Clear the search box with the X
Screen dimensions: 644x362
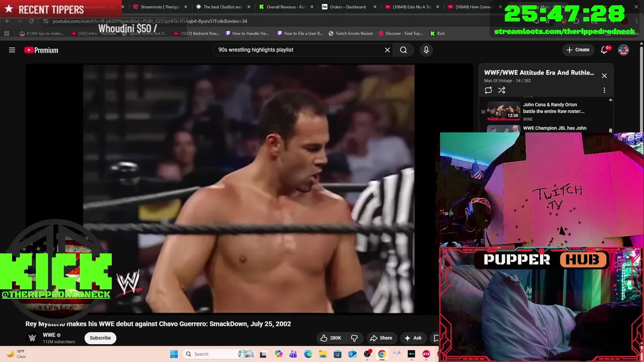(387, 50)
